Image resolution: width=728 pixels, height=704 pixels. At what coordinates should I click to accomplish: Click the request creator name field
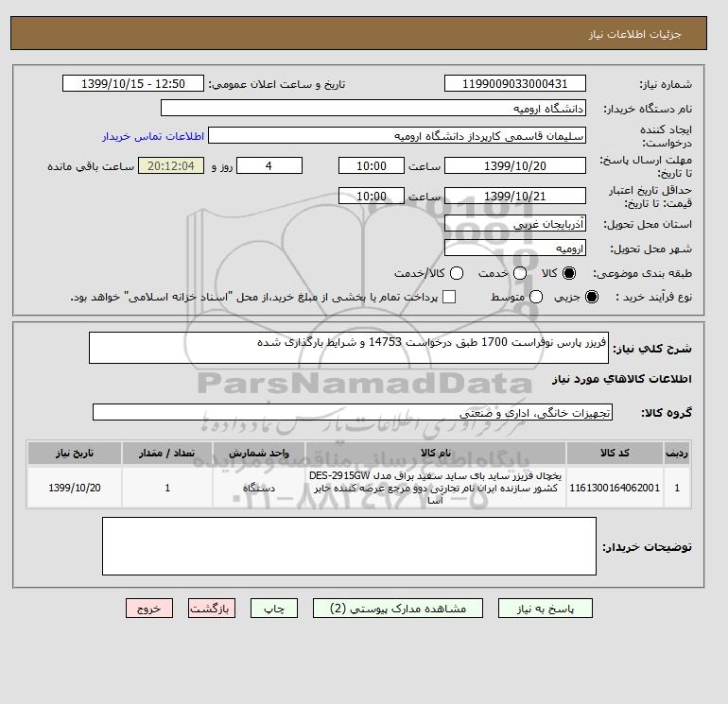[397, 135]
